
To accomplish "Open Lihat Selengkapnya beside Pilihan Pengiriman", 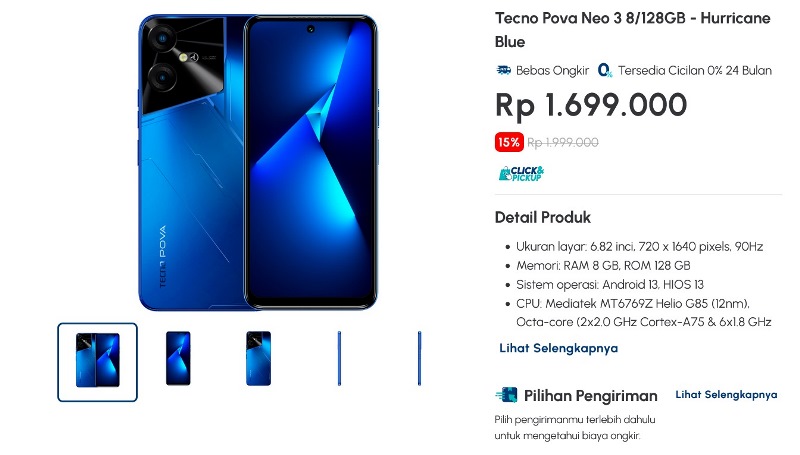I will coord(726,395).
